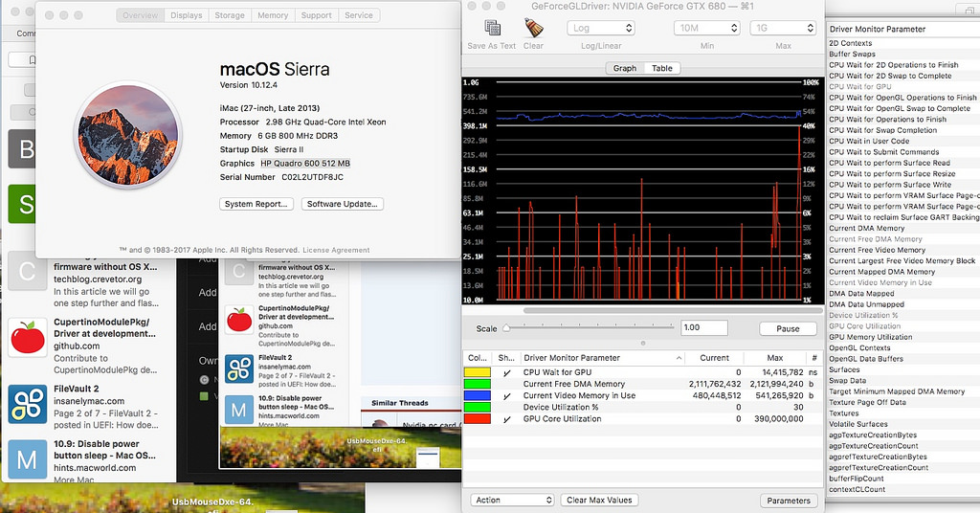Click the Scale slider handle
980x513 pixels.
coord(506,328)
